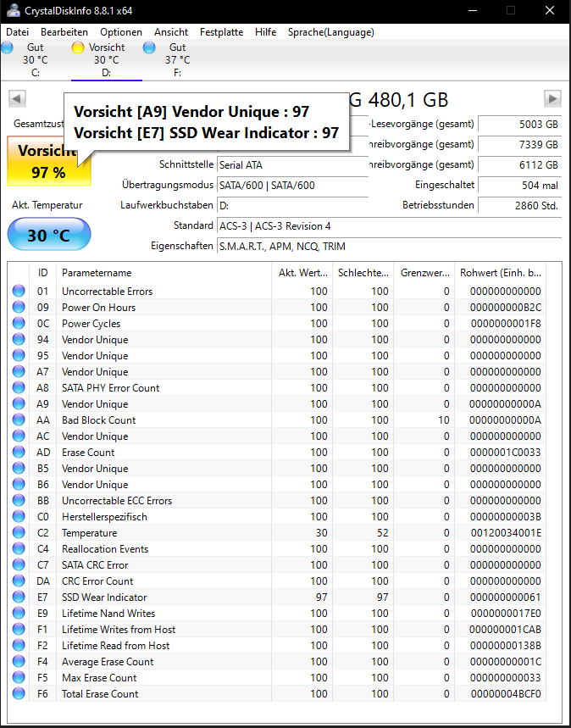Click status orb for Temperature row
This screenshot has height=728, width=571.
coord(19,532)
